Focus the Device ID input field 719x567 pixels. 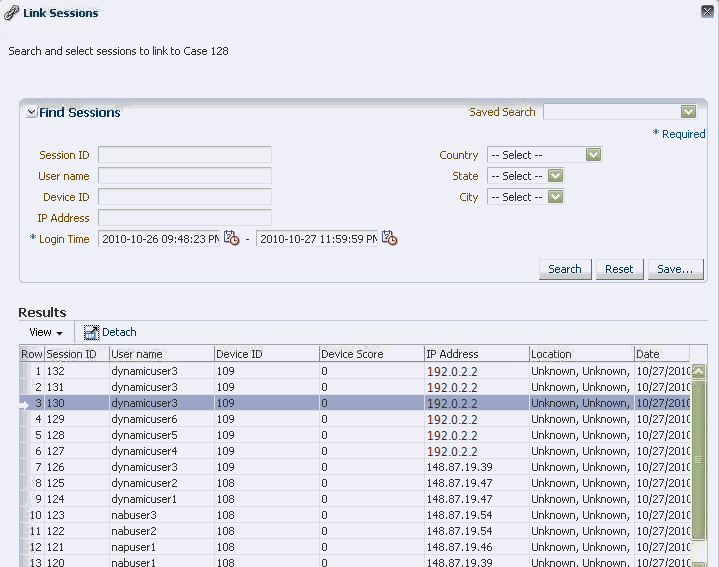coord(185,197)
